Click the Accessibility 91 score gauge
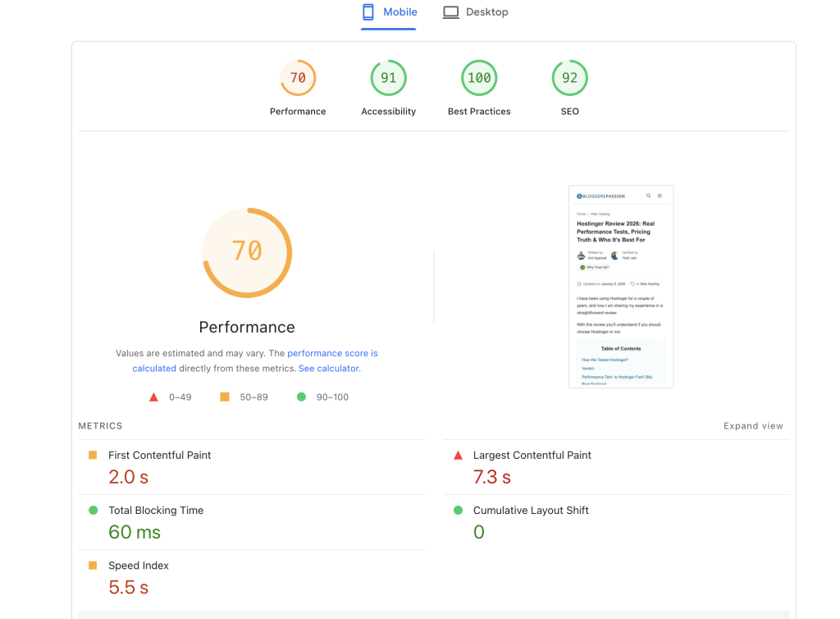 tap(389, 79)
